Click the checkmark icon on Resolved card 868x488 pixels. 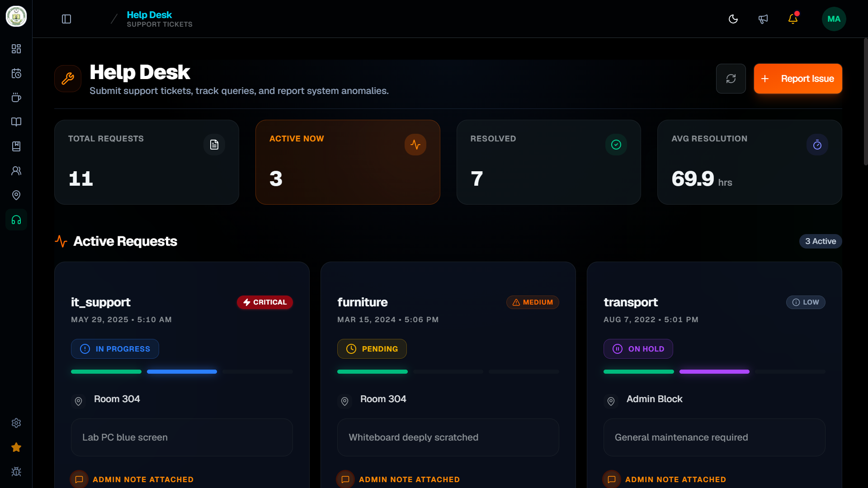(616, 145)
